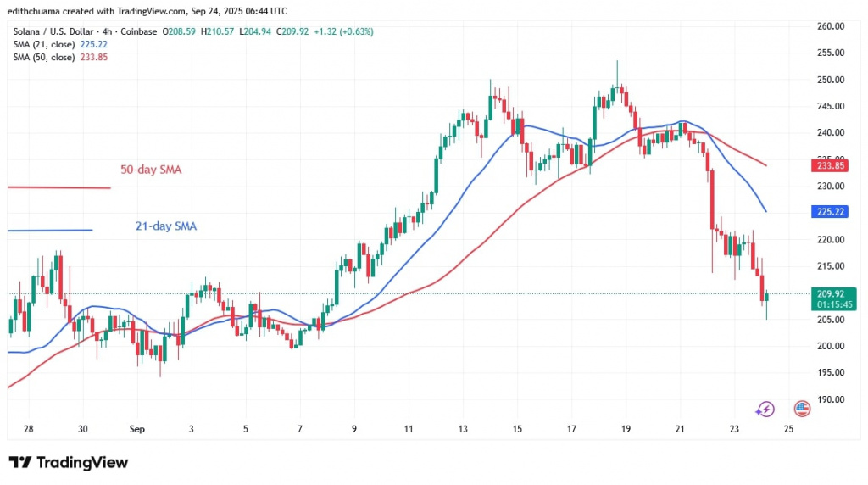Viewport: 868px width, 485px height.
Task: Select the Solana / U.S. Dollar symbol title
Action: coord(52,31)
